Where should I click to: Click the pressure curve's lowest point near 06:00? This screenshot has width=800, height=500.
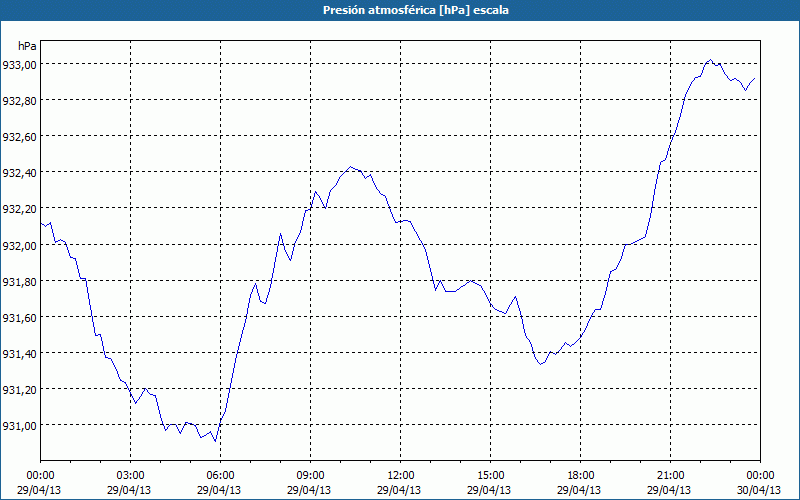point(215,441)
